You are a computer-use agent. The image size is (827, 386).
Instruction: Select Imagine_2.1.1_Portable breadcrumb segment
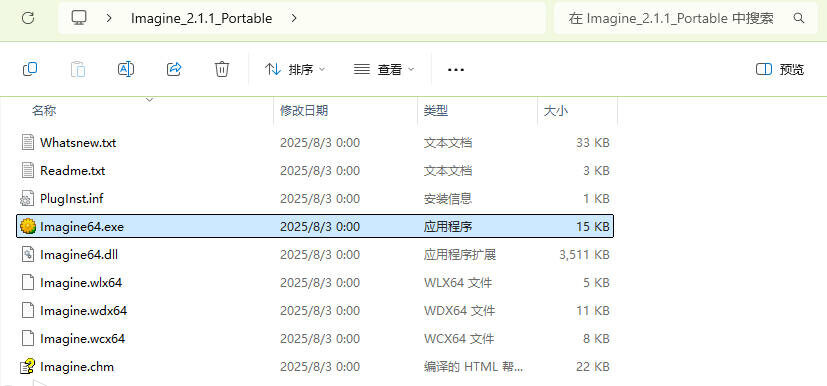pos(201,18)
